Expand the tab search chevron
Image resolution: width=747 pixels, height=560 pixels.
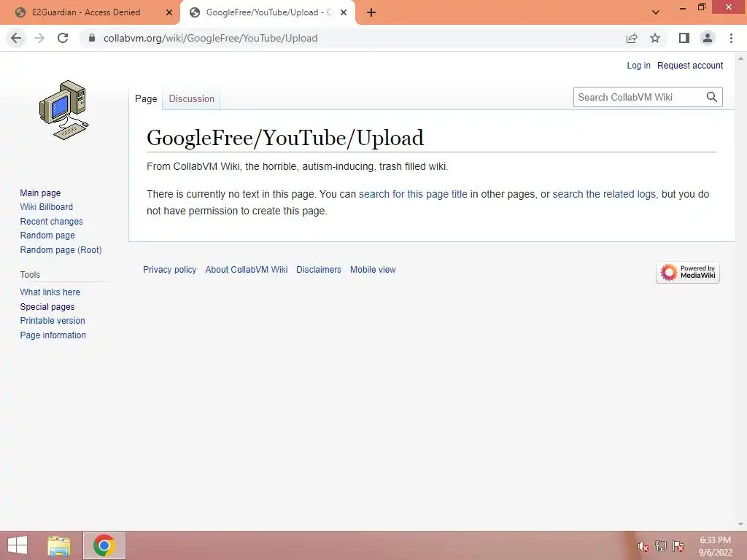point(656,12)
